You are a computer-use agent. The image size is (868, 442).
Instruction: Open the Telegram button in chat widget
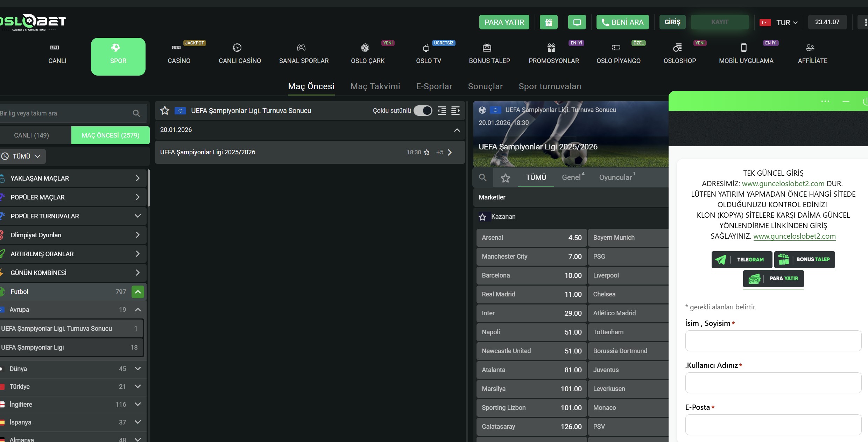click(x=742, y=259)
